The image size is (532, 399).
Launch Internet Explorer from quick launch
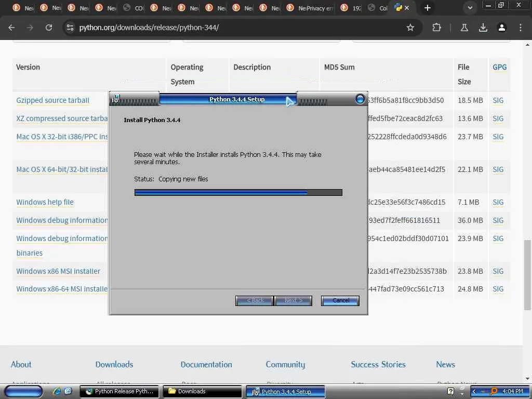click(57, 391)
